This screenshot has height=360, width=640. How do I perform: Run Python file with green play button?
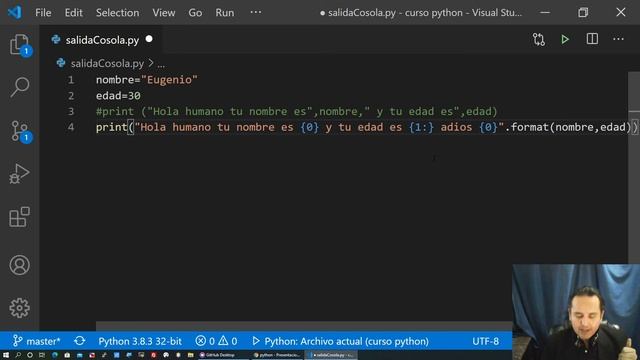tap(565, 39)
